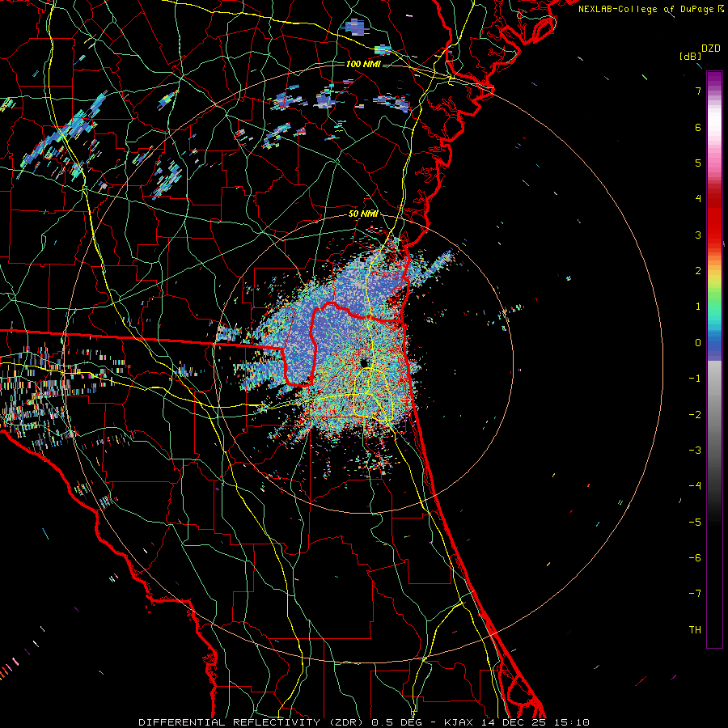The height and width of the screenshot is (728, 728).
Task: Click the -6 scale value
Action: (x=695, y=558)
